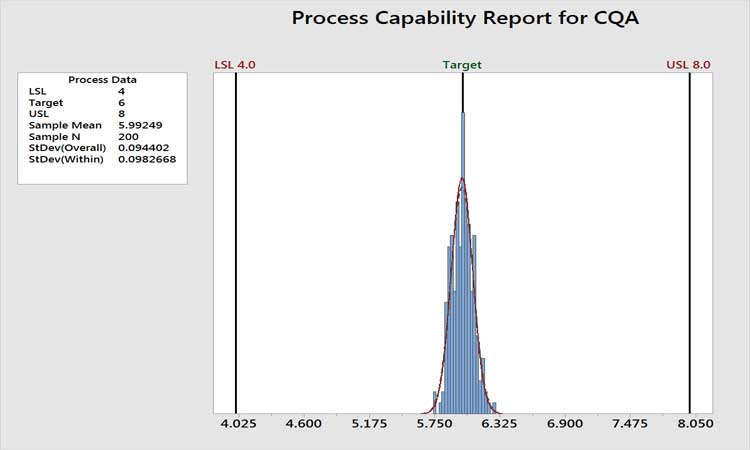Click the vertical USL reference line
The width and height of the screenshot is (750, 450).
point(690,243)
